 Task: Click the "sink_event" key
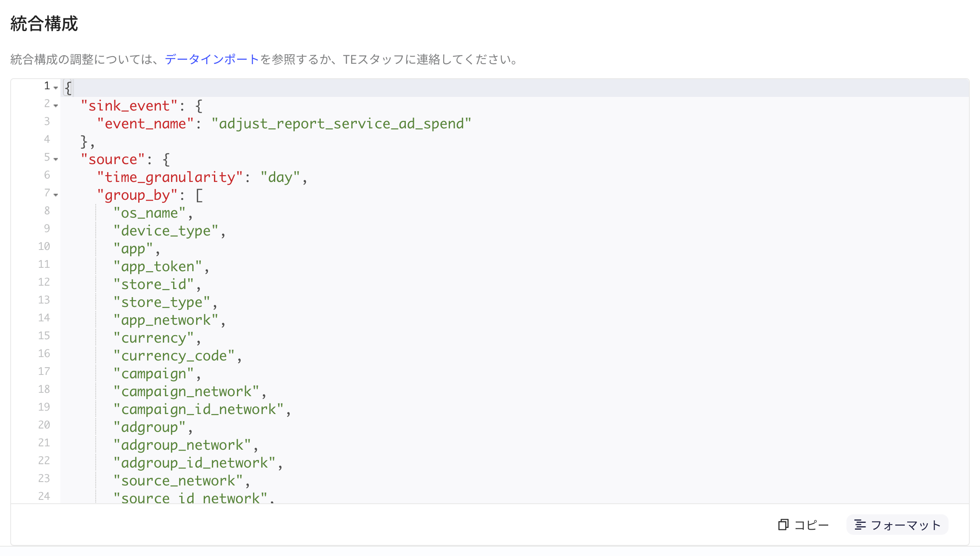coord(129,106)
